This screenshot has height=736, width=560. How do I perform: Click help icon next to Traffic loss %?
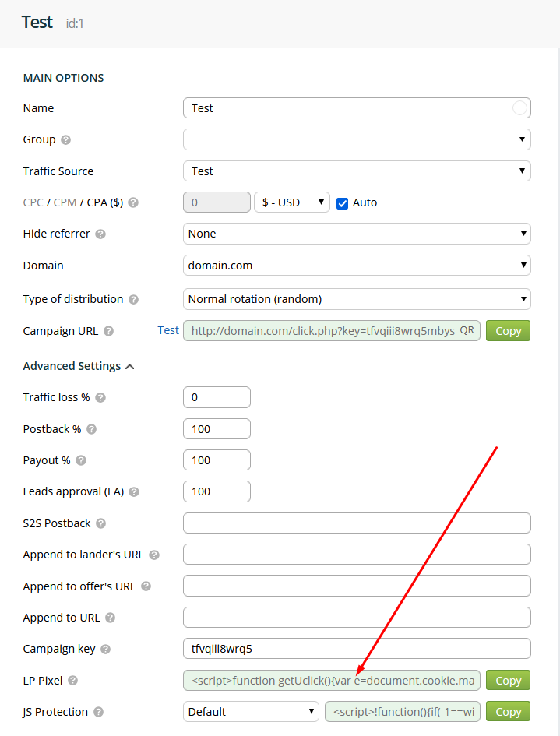[100, 397]
